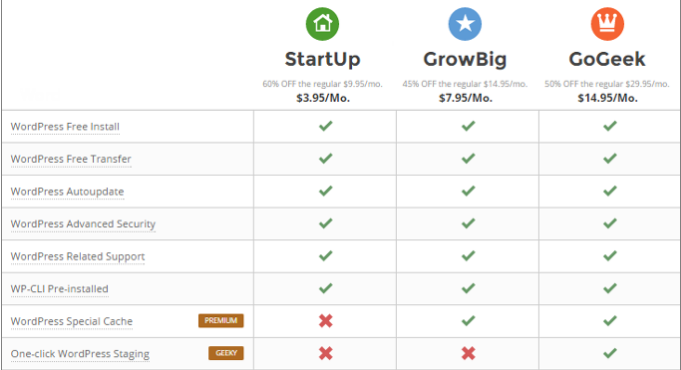681x370 pixels.
Task: Click the orange GoGeek crown icon
Action: point(607,24)
